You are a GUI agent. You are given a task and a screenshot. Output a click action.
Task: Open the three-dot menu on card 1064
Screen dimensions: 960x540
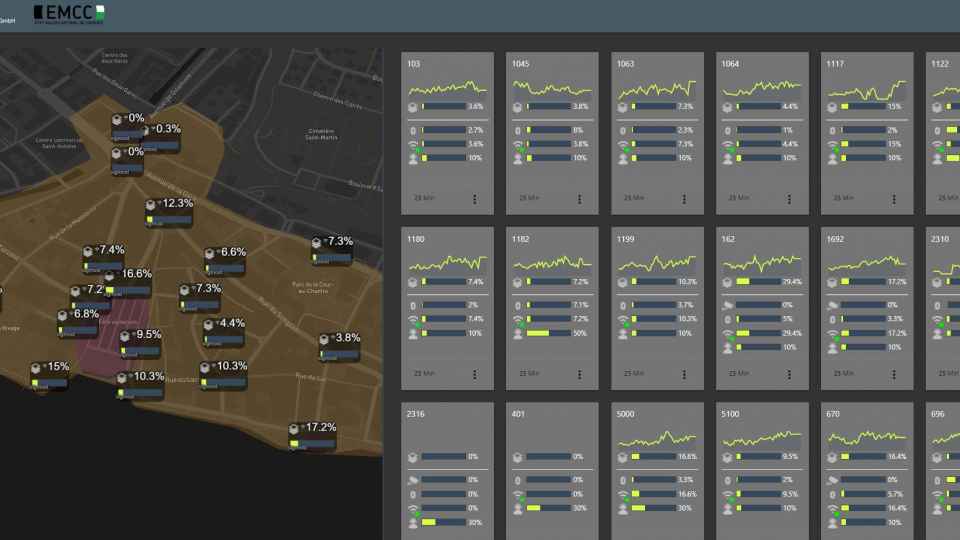[x=789, y=199]
